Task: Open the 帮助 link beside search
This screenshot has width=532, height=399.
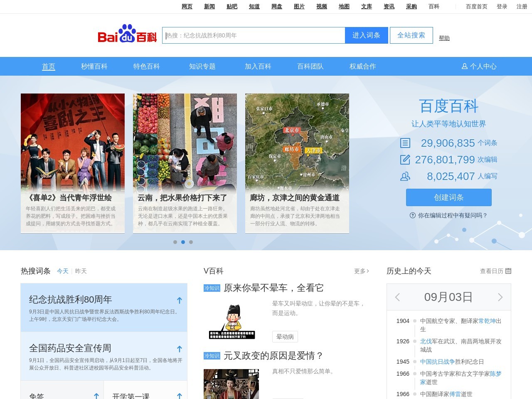Action: pyautogui.click(x=444, y=38)
